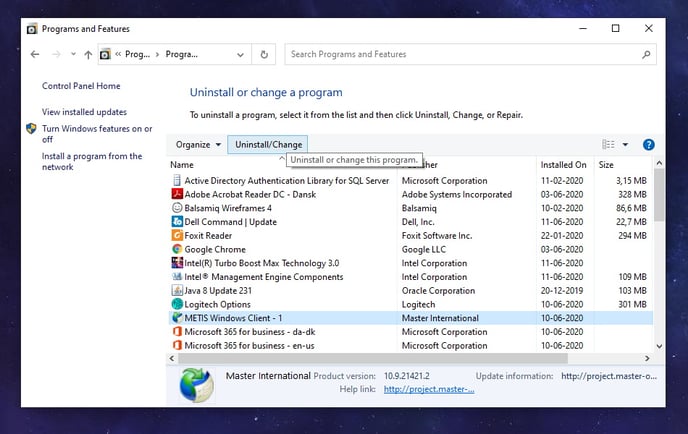Open the Organize menu
Screen dimensions: 688x434
click(x=198, y=145)
